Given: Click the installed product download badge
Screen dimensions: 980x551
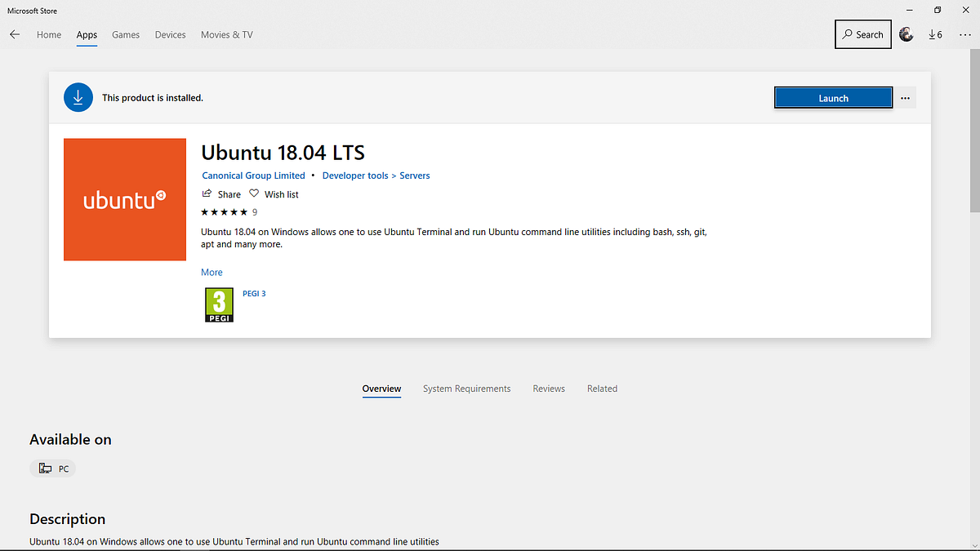Looking at the screenshot, I should (78, 97).
